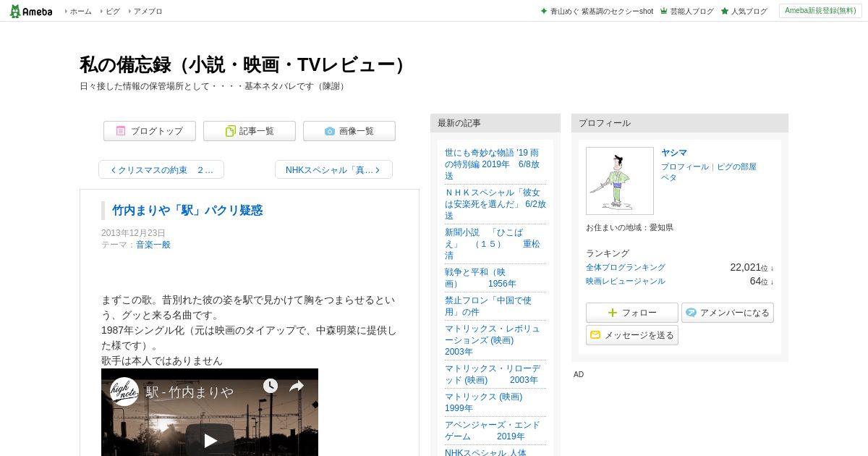Open 画像一覧 image list

(349, 131)
